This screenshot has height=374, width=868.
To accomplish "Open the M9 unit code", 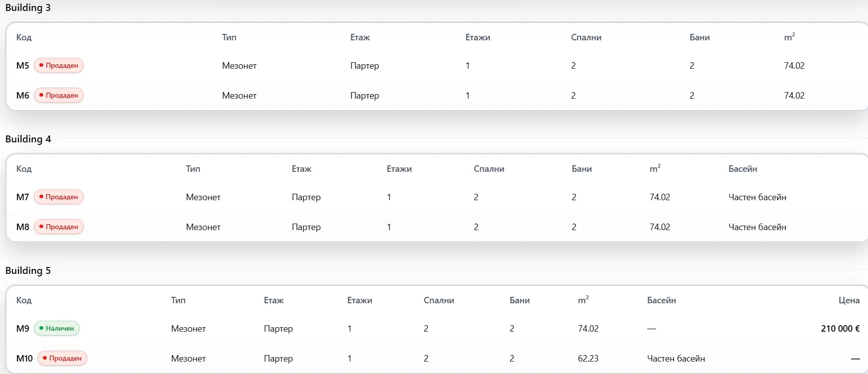I will pos(23,328).
